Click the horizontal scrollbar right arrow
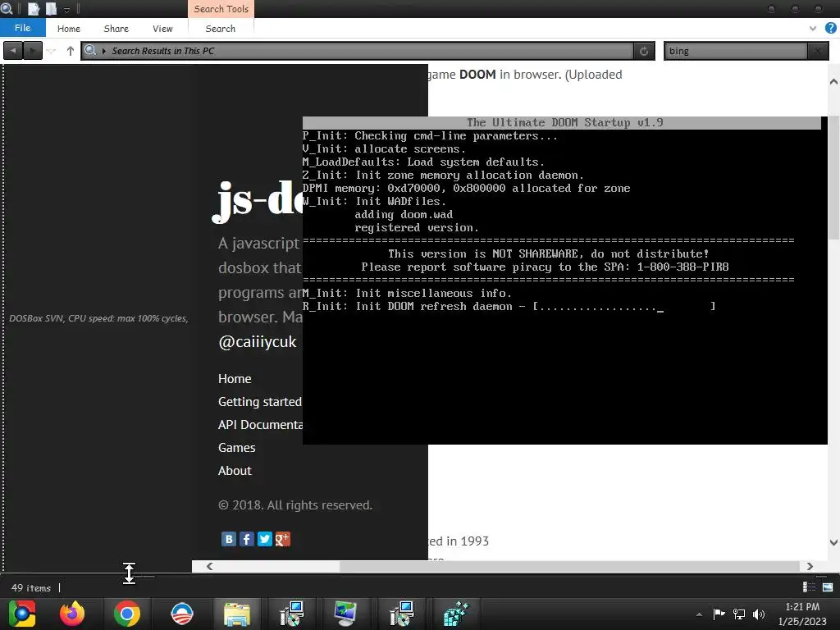The width and height of the screenshot is (840, 630). coord(810,566)
